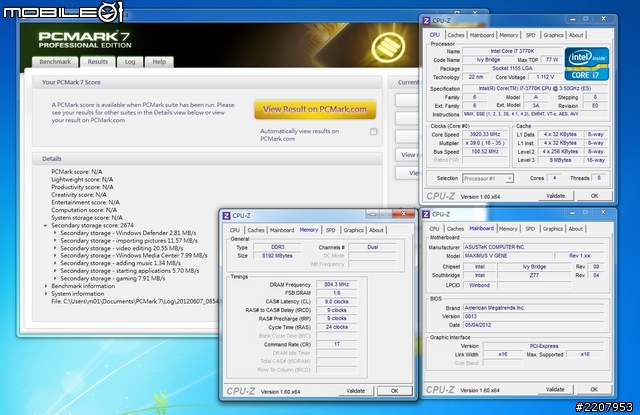Click the 'Creativity score: N/A' line
The height and width of the screenshot is (415, 640).
[x=79, y=195]
